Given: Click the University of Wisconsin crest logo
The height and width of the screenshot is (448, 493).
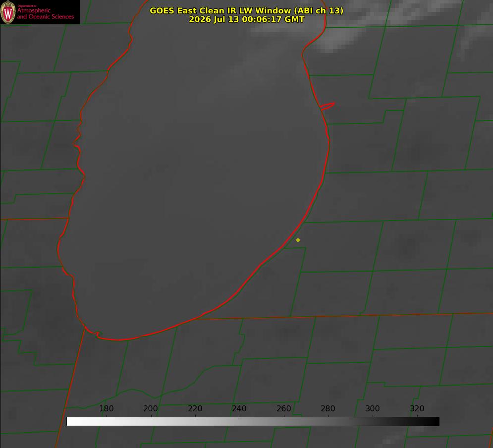Looking at the screenshot, I should [x=8, y=12].
